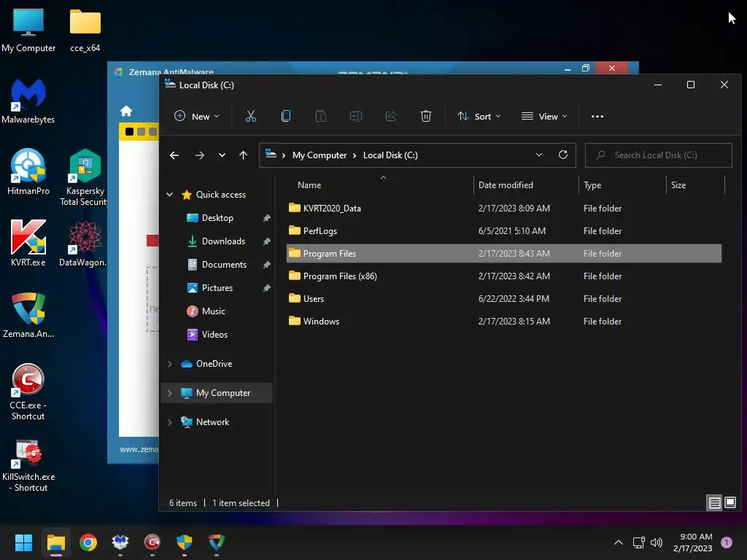
Task: Open the New item dropdown
Action: coord(197,116)
